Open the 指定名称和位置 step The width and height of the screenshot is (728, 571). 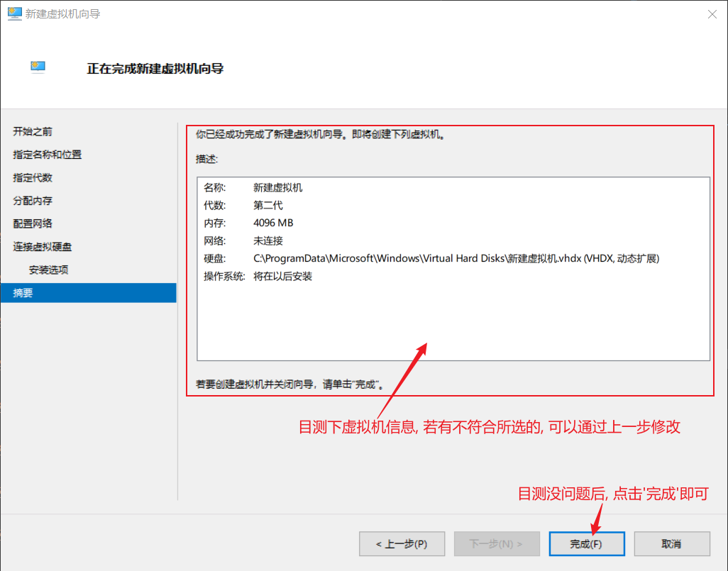tap(48, 155)
